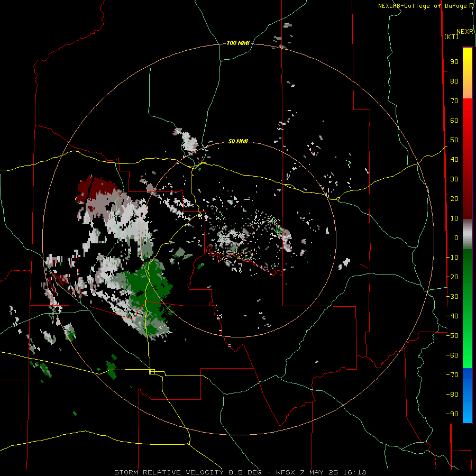Screen dimensions: 476x476
Task: Click the 70 value on velocity scale
Action: (454, 101)
